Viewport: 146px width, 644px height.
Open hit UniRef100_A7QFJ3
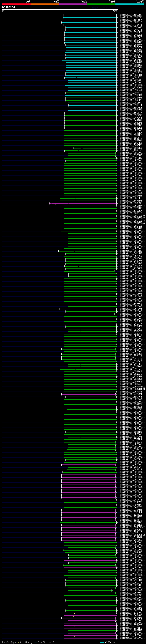[131, 25]
